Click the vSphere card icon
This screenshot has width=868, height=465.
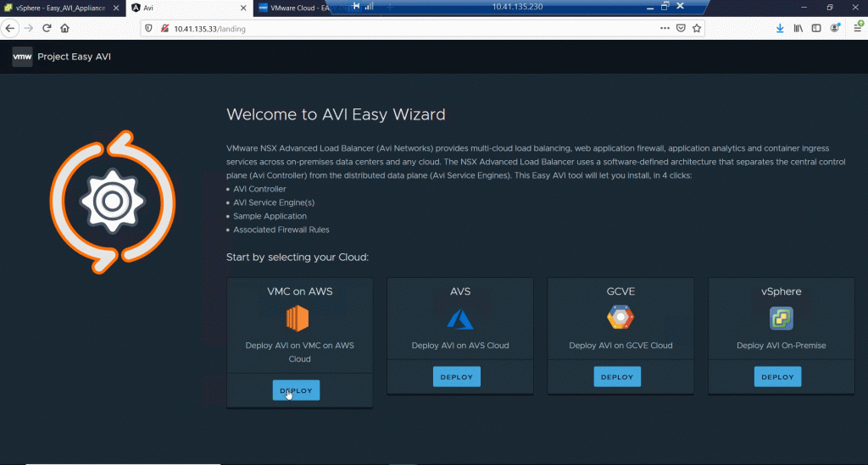pos(781,318)
